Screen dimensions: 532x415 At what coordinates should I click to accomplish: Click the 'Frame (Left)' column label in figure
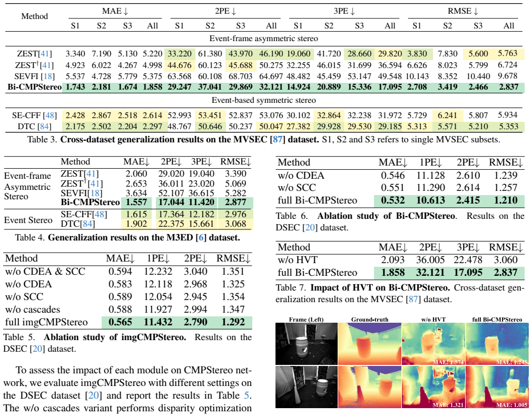(x=307, y=319)
